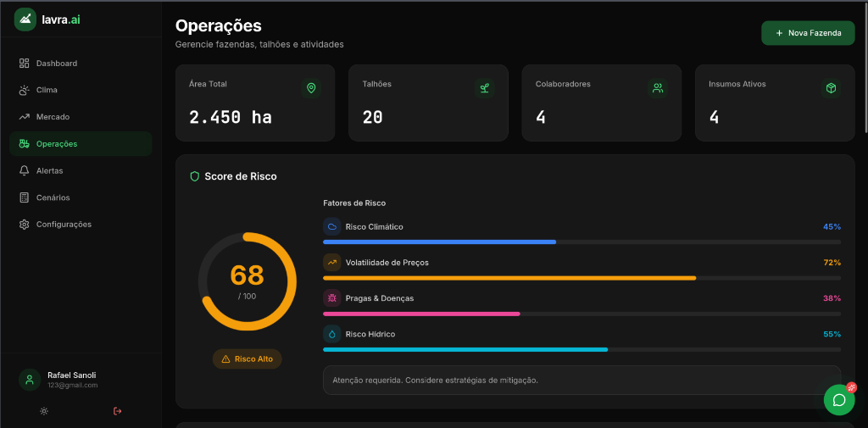Image resolution: width=868 pixels, height=428 pixels.
Task: Click the lavra.ai logo icon
Action: pyautogui.click(x=25, y=19)
